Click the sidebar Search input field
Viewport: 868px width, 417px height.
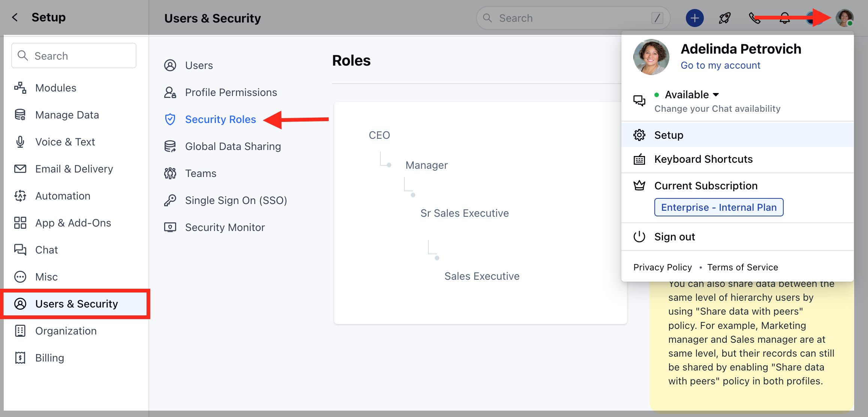tap(74, 55)
